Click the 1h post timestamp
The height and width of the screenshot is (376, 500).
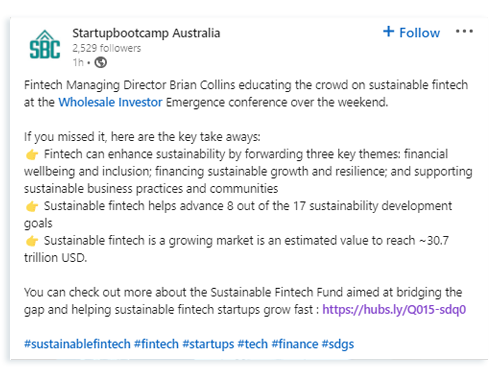coord(78,62)
